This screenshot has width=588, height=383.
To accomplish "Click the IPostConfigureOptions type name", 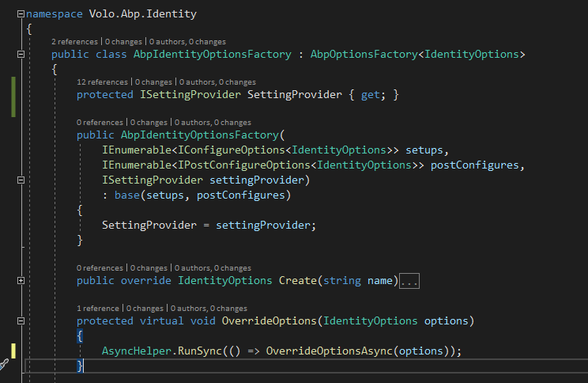I will coord(244,165).
